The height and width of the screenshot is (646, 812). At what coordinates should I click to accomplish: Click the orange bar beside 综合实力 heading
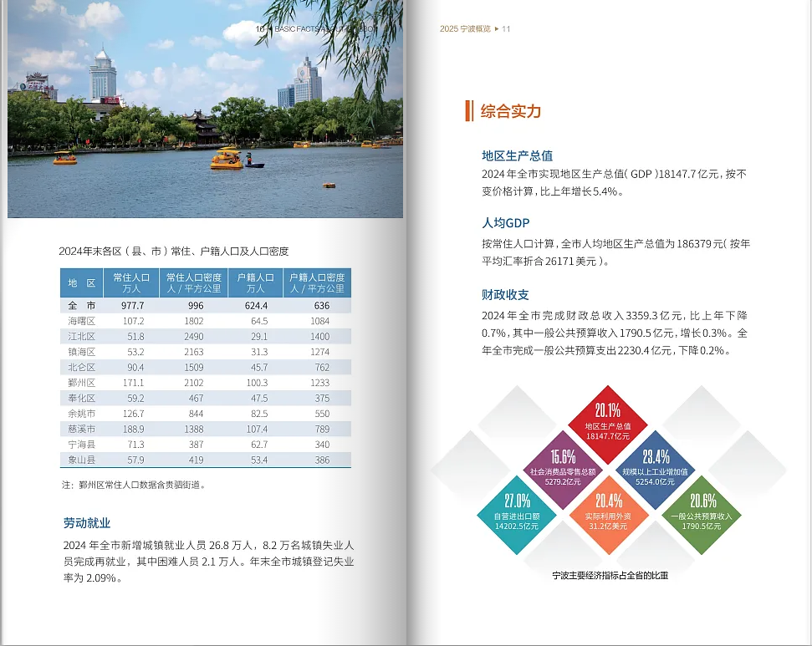tap(469, 110)
